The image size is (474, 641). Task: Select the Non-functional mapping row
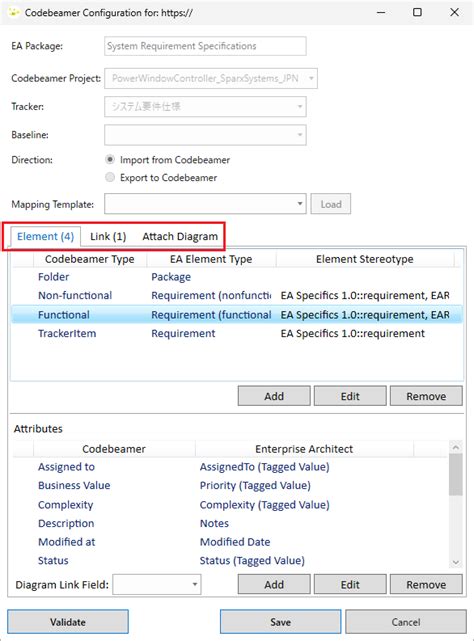[237, 295]
